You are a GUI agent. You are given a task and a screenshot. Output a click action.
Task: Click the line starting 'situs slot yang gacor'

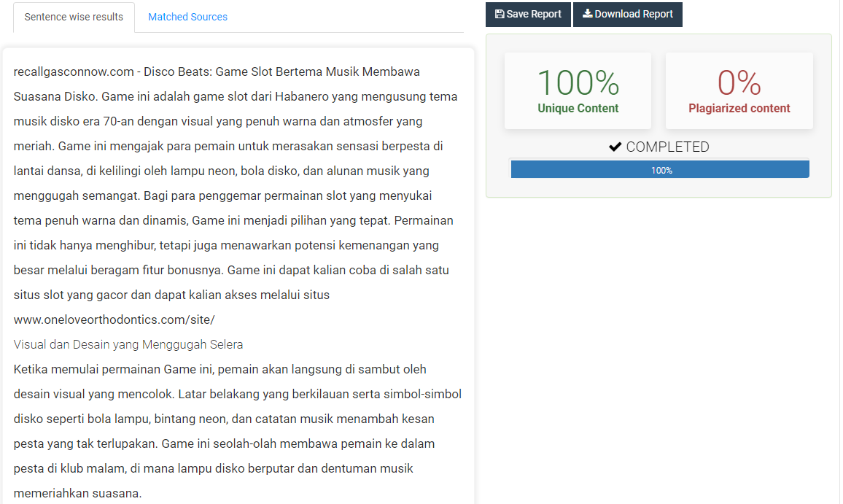171,295
